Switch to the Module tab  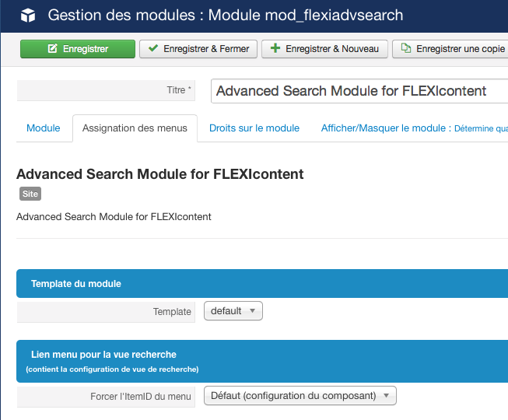click(44, 128)
